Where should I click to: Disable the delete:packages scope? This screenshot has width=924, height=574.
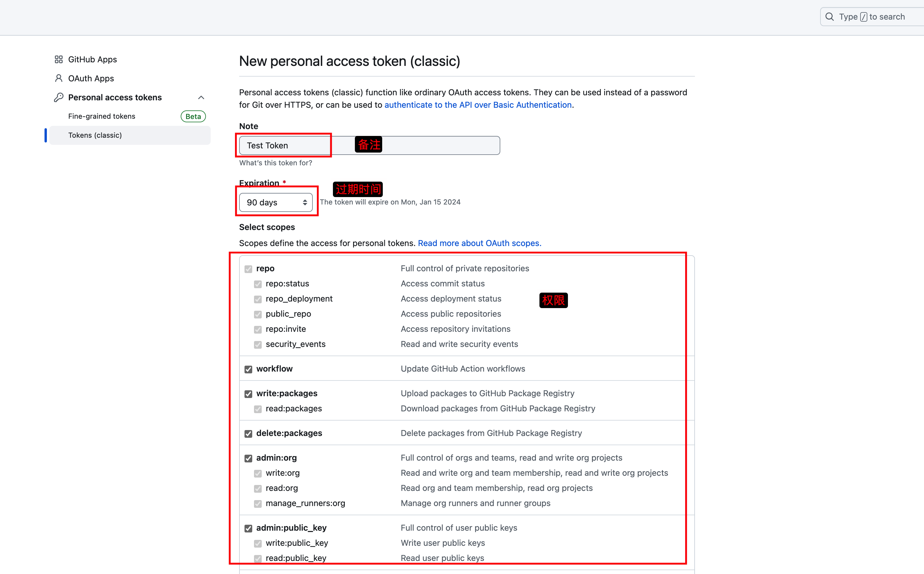(x=248, y=434)
